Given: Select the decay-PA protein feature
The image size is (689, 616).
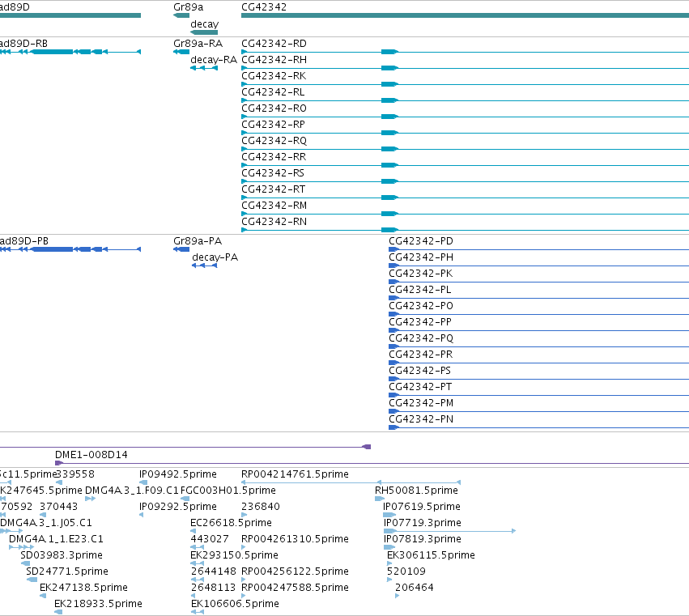Looking at the screenshot, I should click(x=215, y=257).
